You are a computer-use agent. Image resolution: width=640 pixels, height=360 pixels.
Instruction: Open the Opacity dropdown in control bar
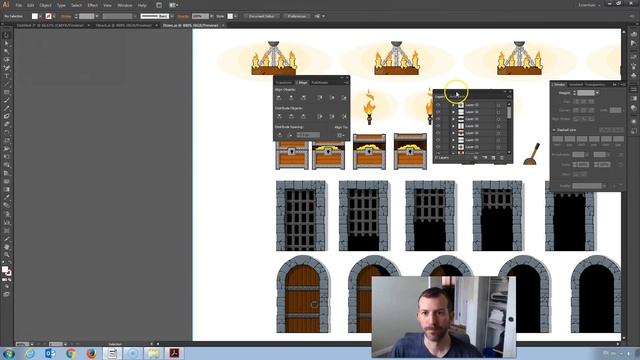pyautogui.click(x=211, y=16)
